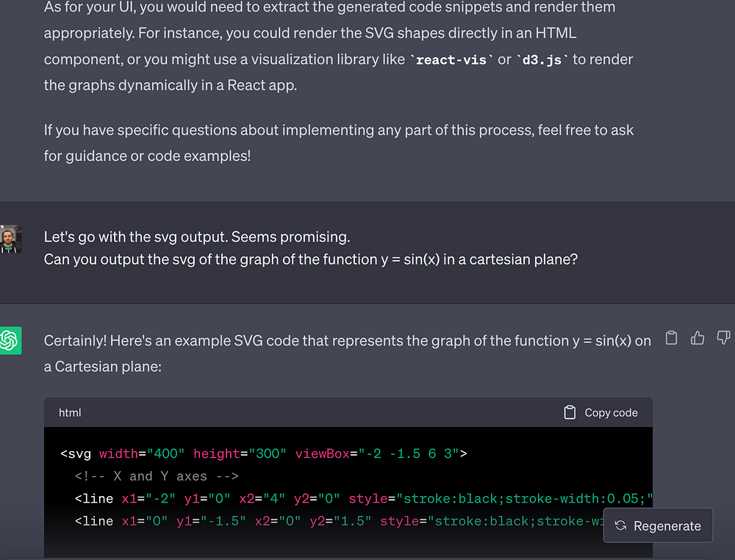
Task: Click the copy message clipboard icon
Action: click(671, 338)
